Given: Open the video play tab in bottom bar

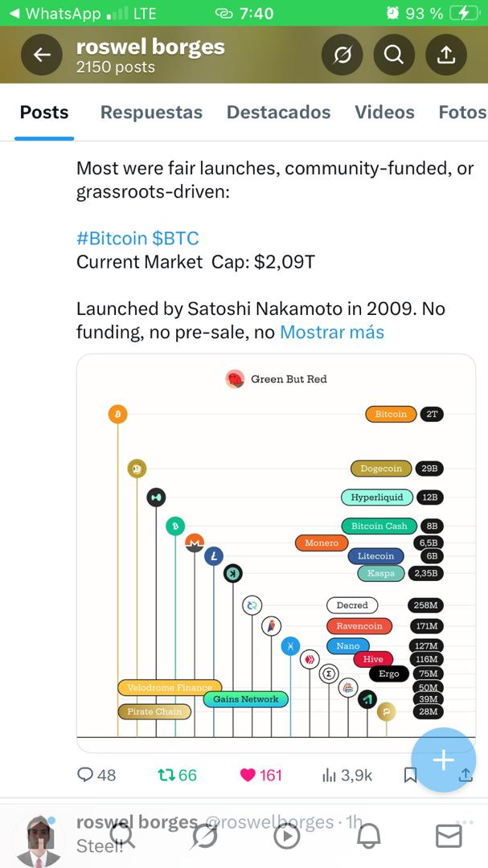Looking at the screenshot, I should [x=287, y=837].
